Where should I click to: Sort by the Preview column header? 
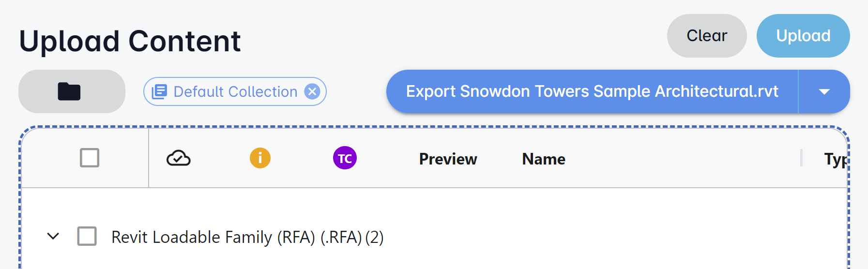448,159
